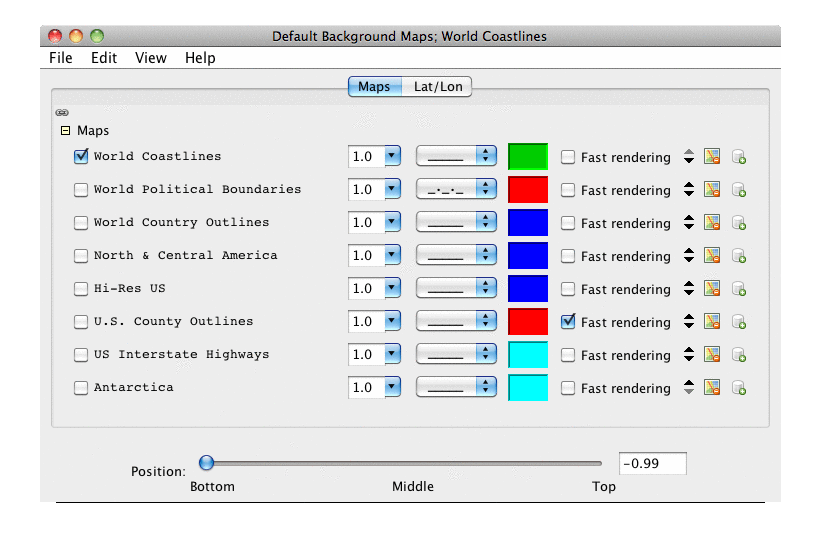The height and width of the screenshot is (557, 821).
Task: Click the remove map icon for World Coastlines
Action: pos(712,157)
